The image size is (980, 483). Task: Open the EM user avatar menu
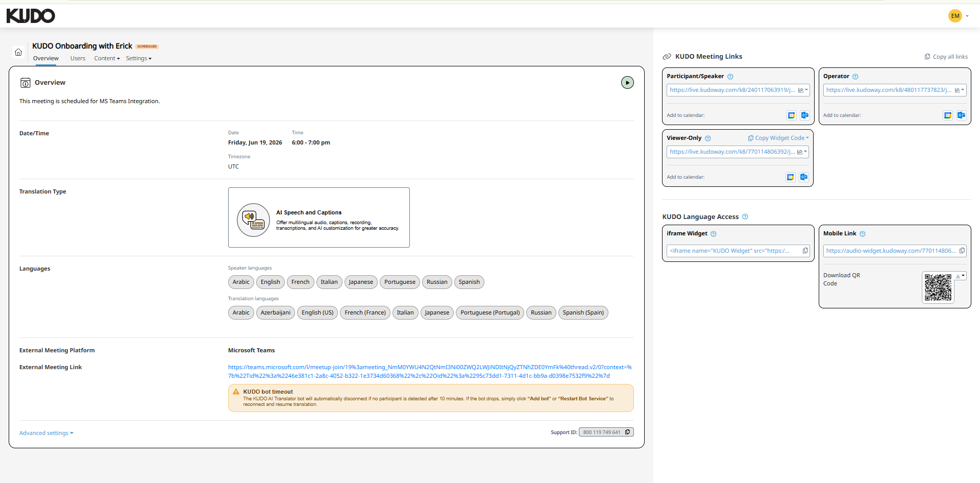tap(955, 16)
